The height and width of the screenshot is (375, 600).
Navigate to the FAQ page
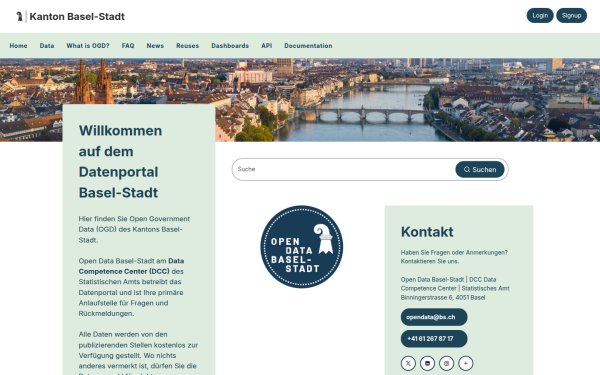pos(128,46)
